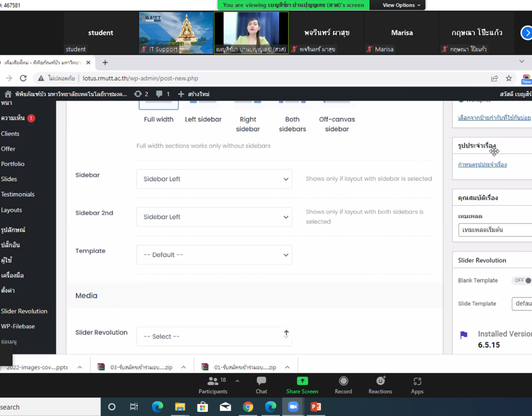Screen dimensions: 532x416
Task: Open the Template Default dropdown
Action: pyautogui.click(x=214, y=255)
